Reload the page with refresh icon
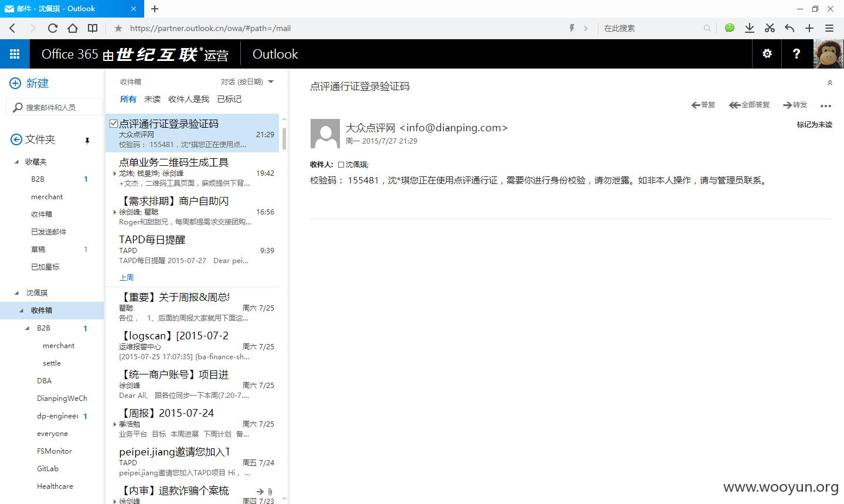Image resolution: width=844 pixels, height=504 pixels. (x=53, y=28)
